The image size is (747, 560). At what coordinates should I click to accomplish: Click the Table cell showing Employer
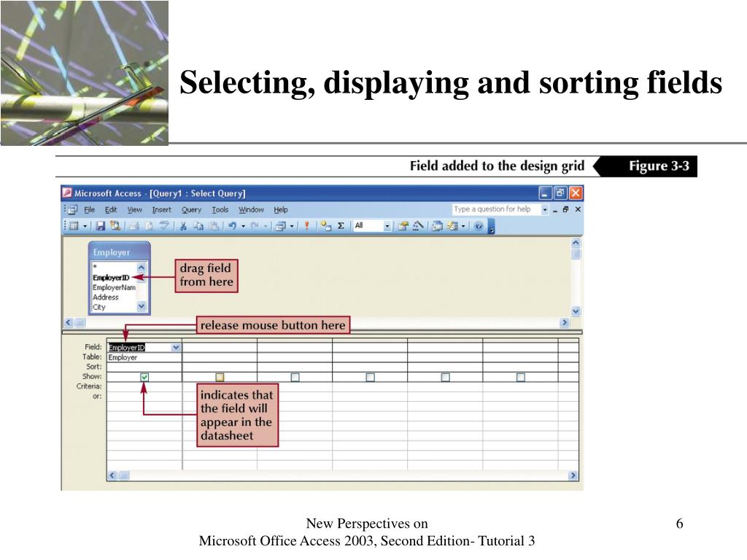pyautogui.click(x=144, y=357)
